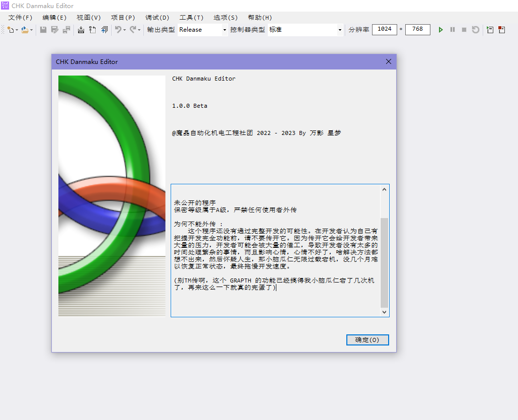Click the Stop playback icon
Screen dimensions: 518x420
point(464,30)
